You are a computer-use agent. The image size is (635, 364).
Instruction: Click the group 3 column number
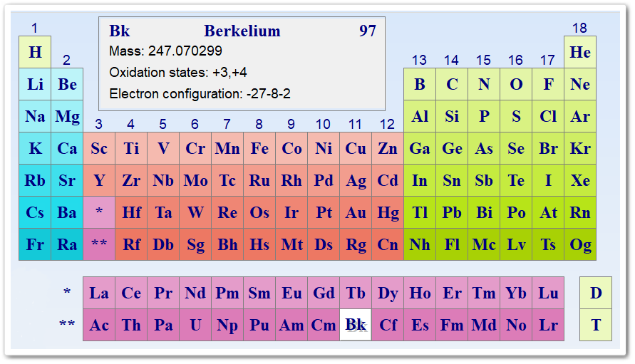[x=99, y=124]
